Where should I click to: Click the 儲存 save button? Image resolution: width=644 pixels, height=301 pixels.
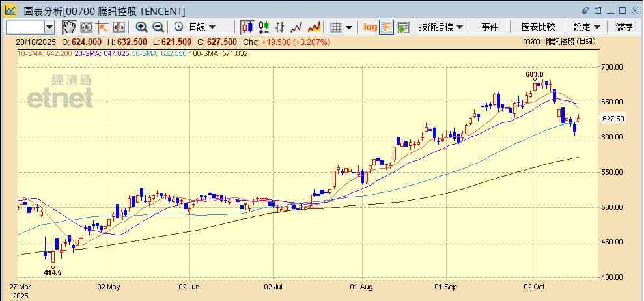[x=624, y=27]
